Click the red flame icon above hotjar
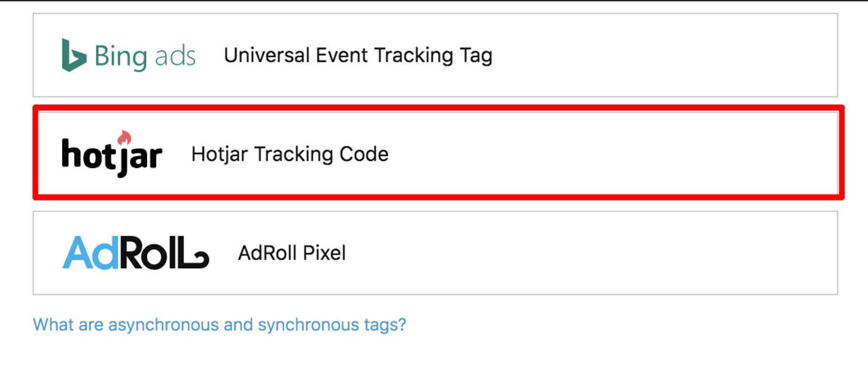Screen dimensions: 868x368 pyautogui.click(x=125, y=138)
